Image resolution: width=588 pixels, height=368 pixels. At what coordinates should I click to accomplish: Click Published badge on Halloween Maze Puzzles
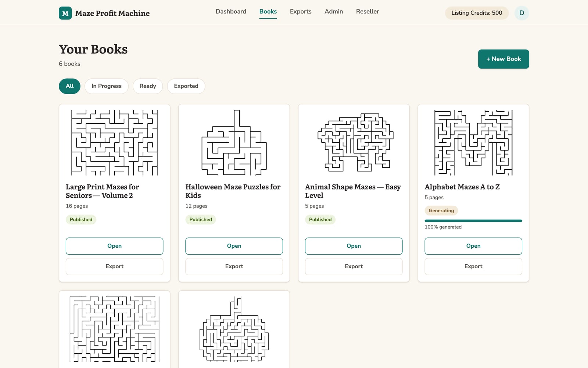(201, 220)
